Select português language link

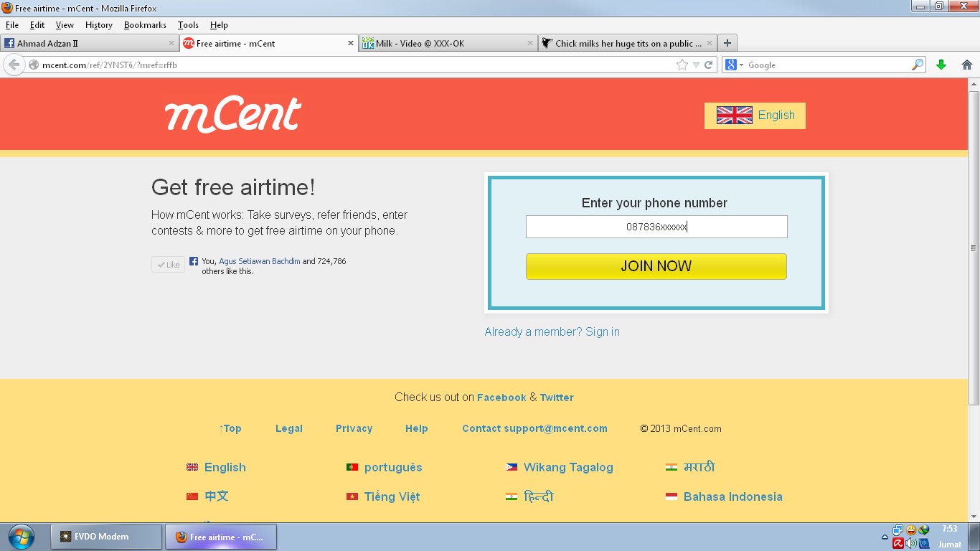coord(393,467)
